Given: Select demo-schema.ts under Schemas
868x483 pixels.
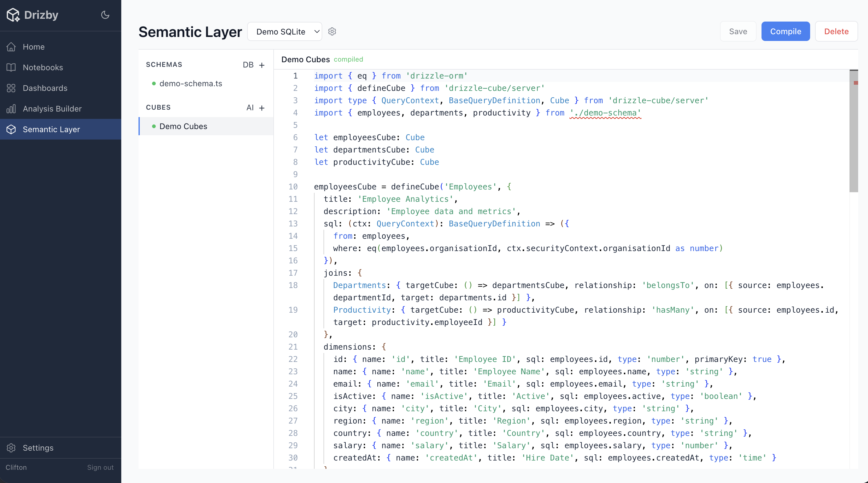Looking at the screenshot, I should point(191,83).
